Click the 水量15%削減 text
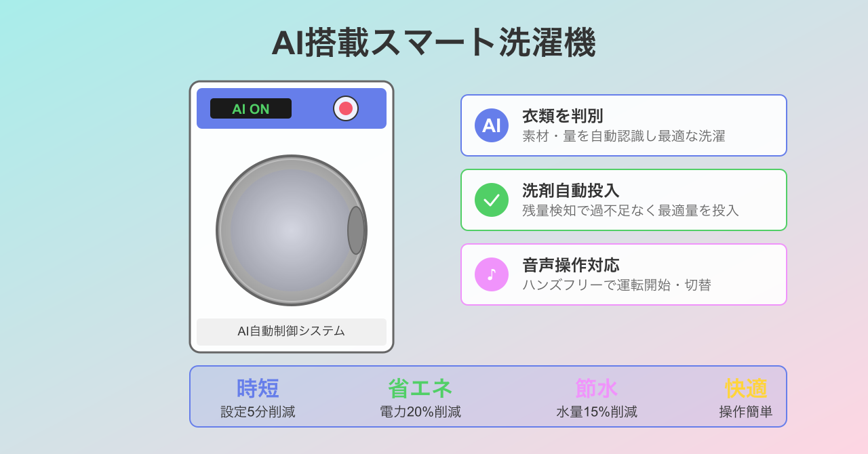This screenshot has width=868, height=454. (x=597, y=412)
